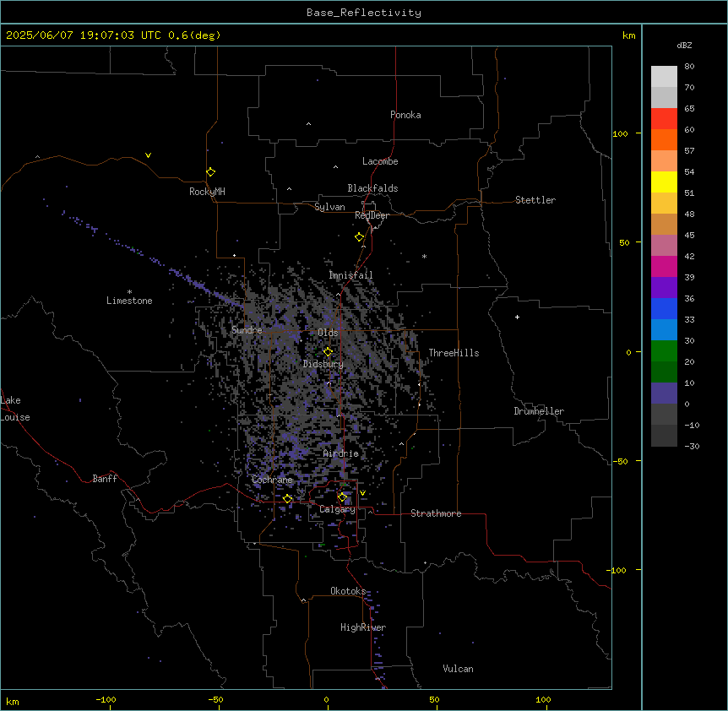The height and width of the screenshot is (711, 728).
Task: Click the yellow diamond marker above RockyMH
Action: (x=210, y=172)
